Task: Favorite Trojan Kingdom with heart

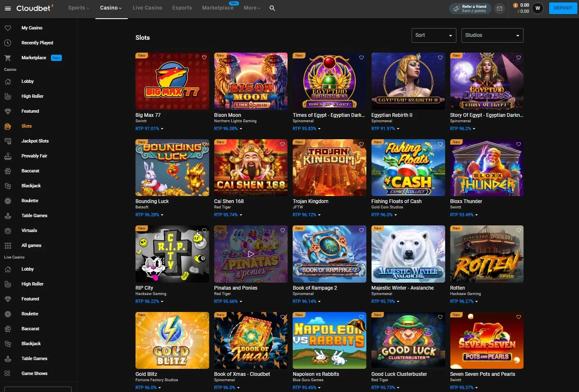Action: (x=361, y=144)
